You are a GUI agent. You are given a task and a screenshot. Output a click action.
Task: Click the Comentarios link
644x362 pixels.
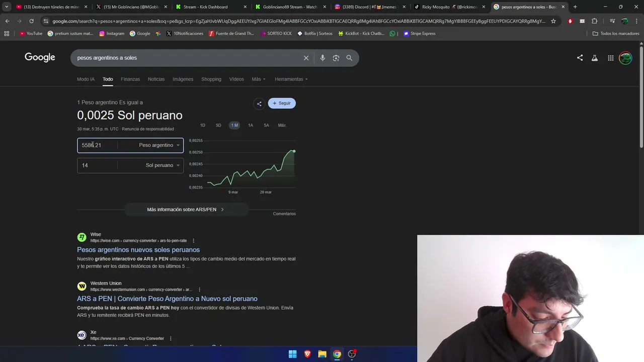(x=284, y=214)
